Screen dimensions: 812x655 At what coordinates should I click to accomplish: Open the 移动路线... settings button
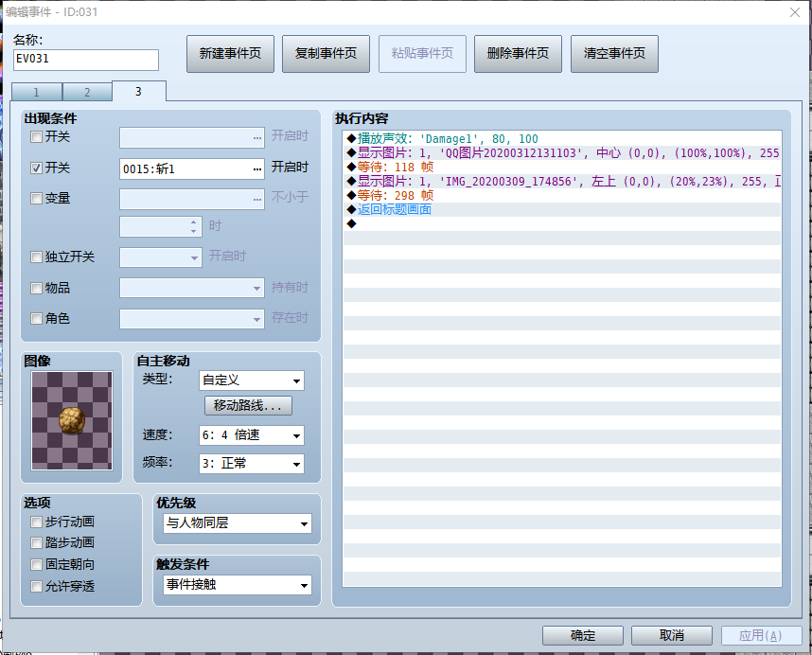coord(248,405)
